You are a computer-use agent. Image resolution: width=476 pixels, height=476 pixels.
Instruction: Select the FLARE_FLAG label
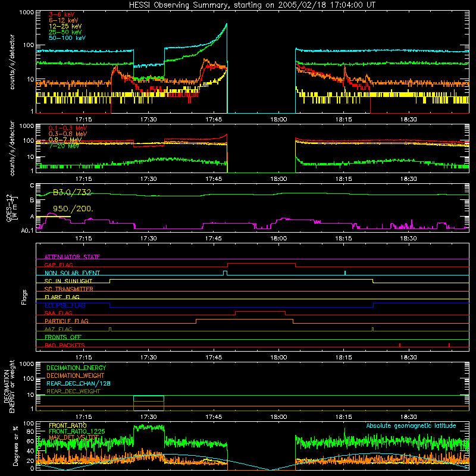pos(62,297)
